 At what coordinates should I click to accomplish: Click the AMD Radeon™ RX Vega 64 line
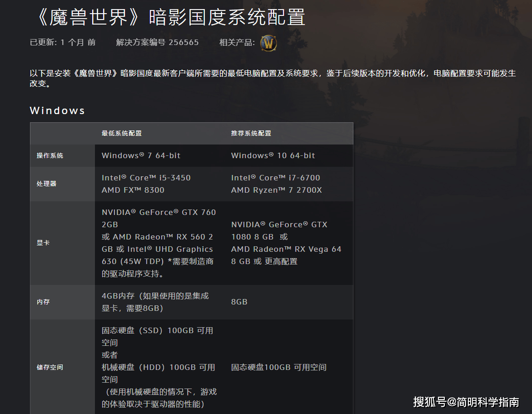(x=286, y=249)
